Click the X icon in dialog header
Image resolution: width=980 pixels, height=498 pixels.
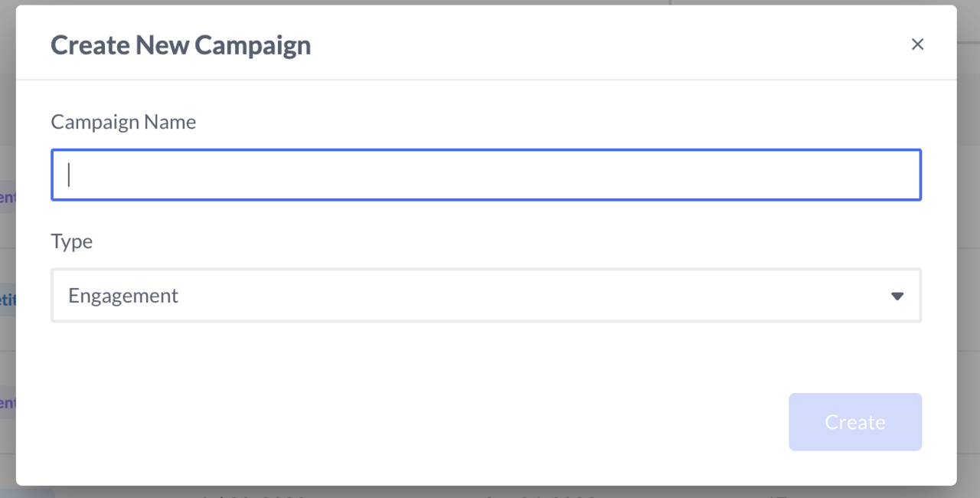917,44
